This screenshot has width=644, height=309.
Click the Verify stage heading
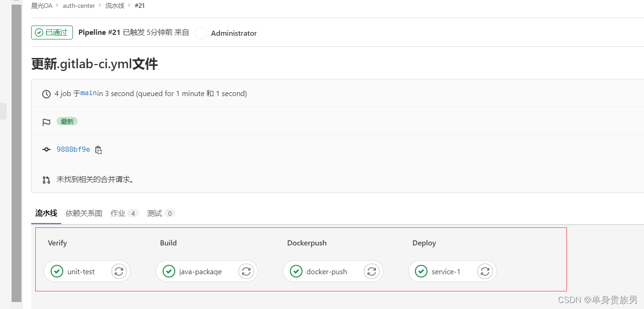click(57, 243)
